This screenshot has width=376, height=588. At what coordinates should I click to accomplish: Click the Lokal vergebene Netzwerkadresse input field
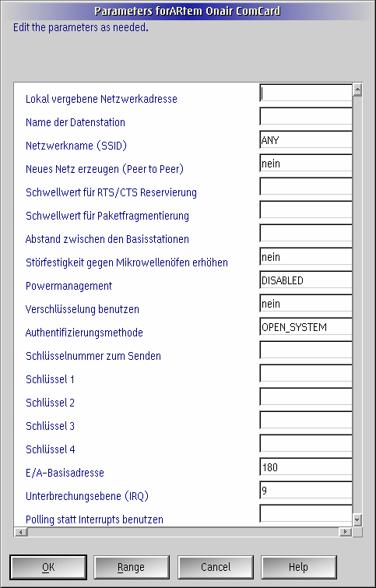[x=306, y=93]
